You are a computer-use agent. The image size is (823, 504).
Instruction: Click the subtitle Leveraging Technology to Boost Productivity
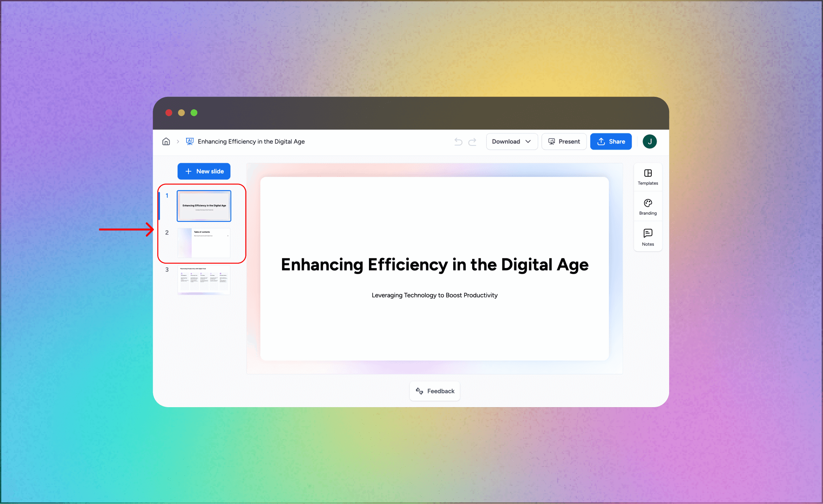pyautogui.click(x=434, y=295)
